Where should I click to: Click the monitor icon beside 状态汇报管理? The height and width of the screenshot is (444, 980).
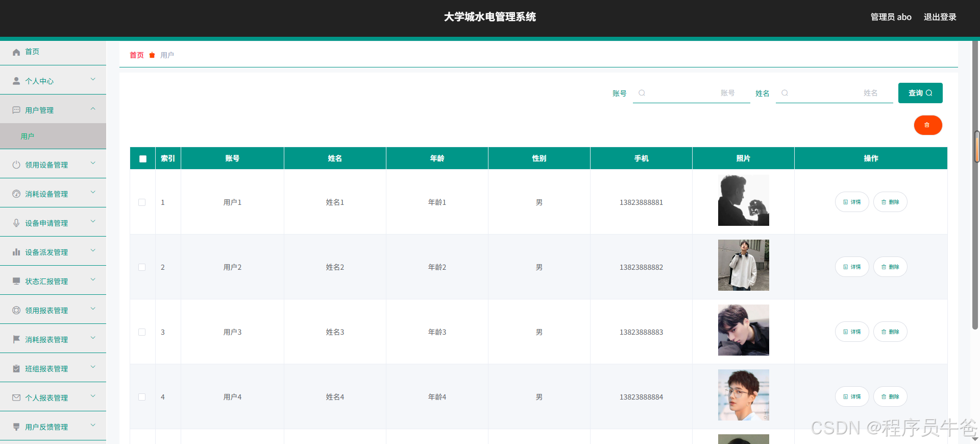coord(16,282)
